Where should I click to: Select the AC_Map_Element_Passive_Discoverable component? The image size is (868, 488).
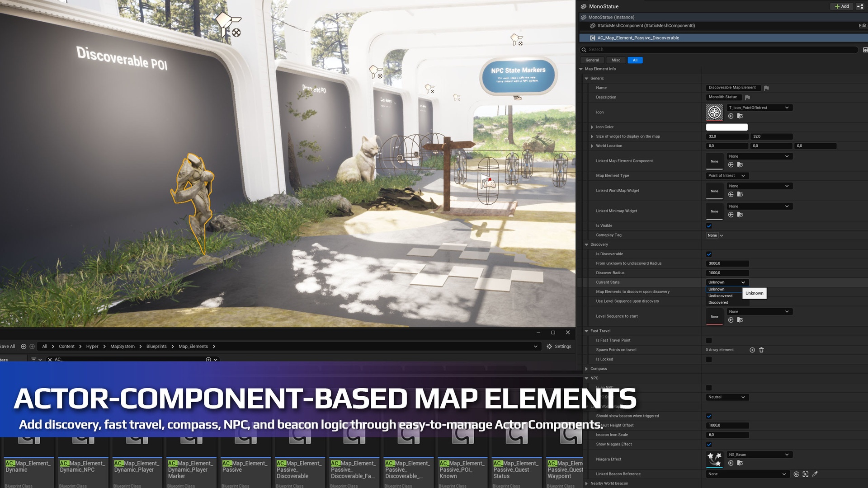[638, 38]
